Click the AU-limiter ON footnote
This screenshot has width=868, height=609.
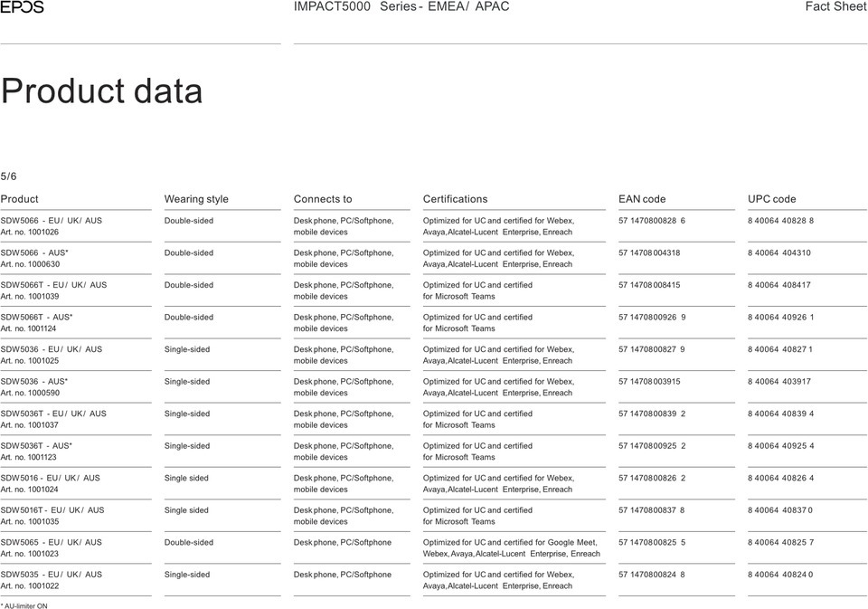coord(24,605)
